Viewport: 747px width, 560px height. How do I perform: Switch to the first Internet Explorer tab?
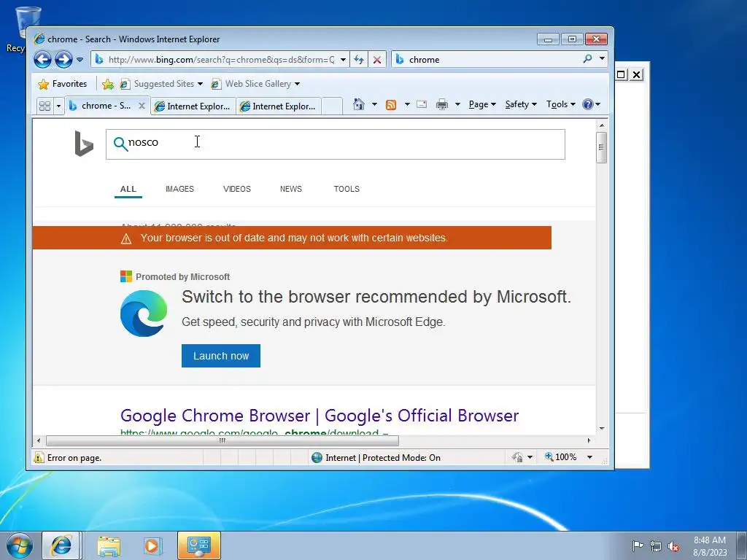pyautogui.click(x=193, y=106)
